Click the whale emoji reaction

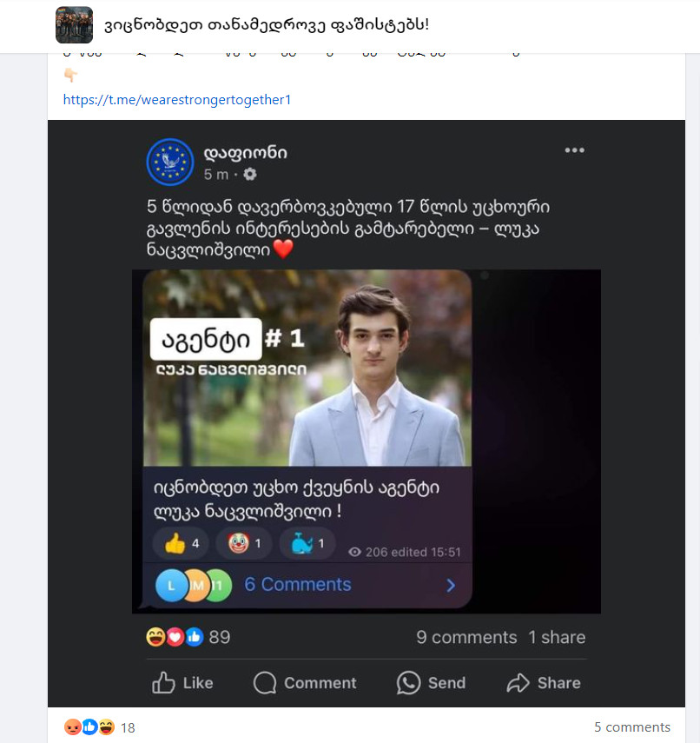pyautogui.click(x=307, y=544)
